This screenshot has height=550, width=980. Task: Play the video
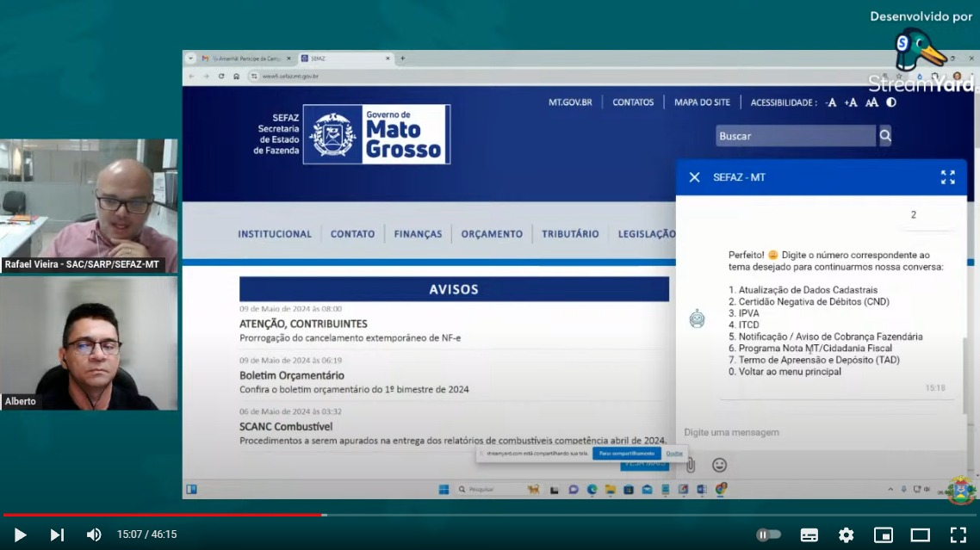coord(20,535)
